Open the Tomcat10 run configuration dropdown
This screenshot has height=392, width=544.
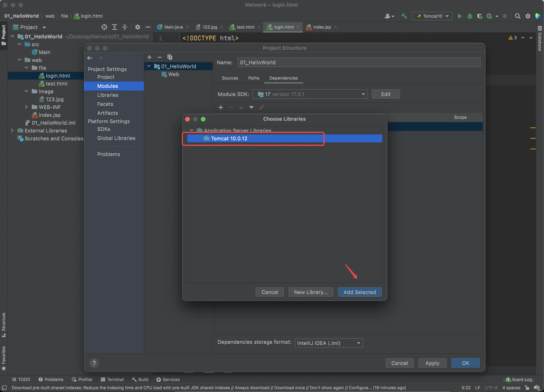[x=432, y=16]
